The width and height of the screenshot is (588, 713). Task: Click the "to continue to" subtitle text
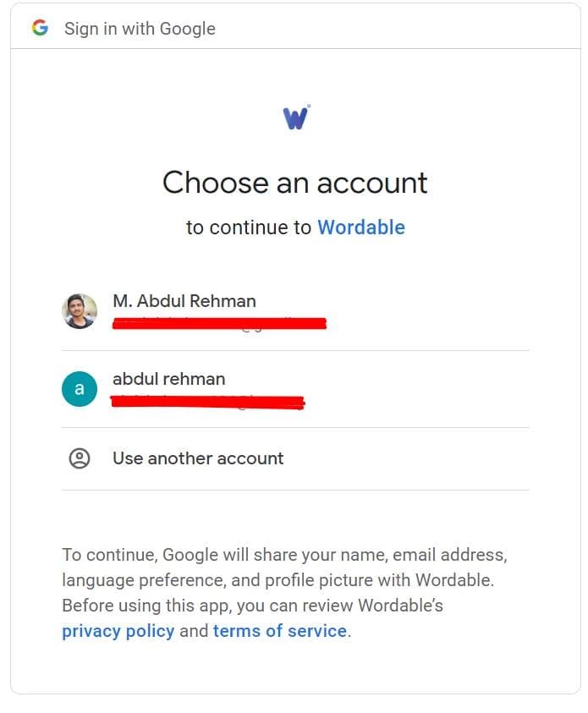249,228
